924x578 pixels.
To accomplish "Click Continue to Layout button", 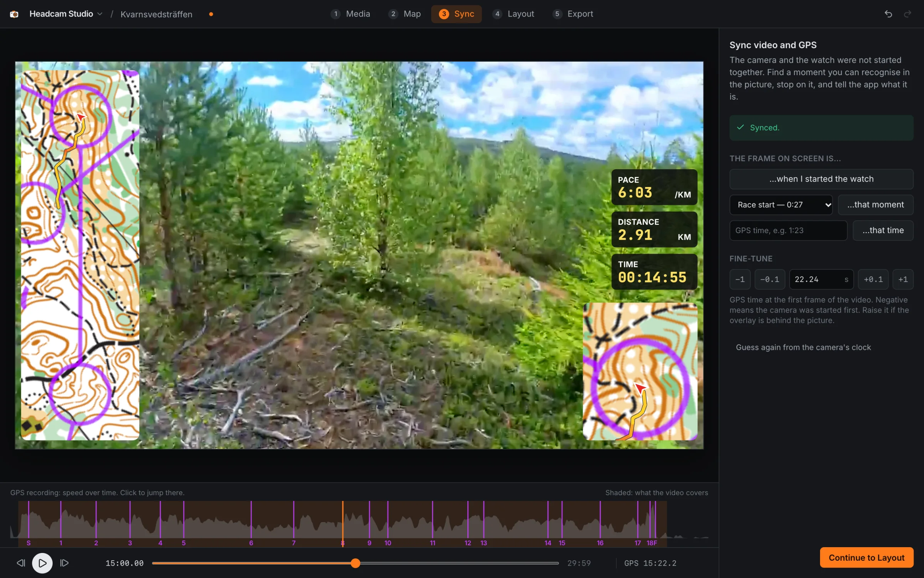I will 866,558.
